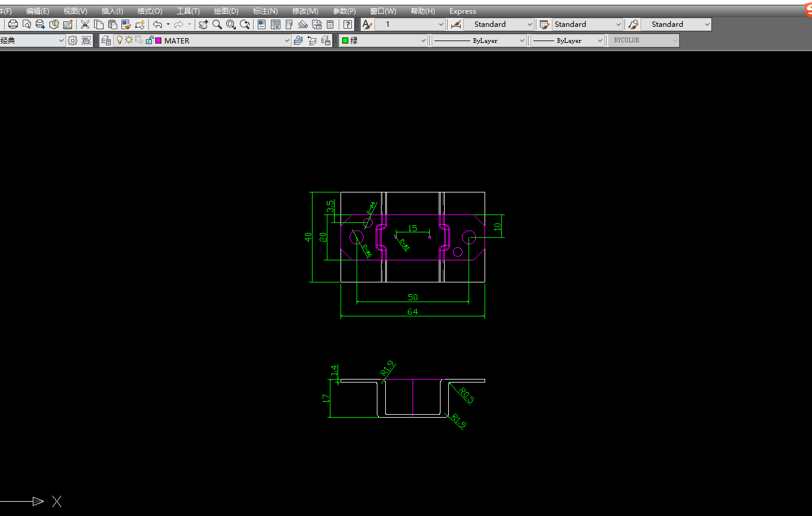
Task: Expand the dimension style Standard dropdown
Action: point(530,24)
